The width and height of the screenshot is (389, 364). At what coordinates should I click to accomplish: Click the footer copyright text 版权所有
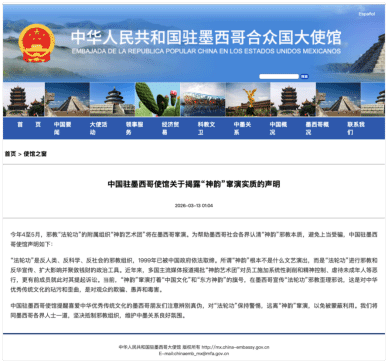191,347
